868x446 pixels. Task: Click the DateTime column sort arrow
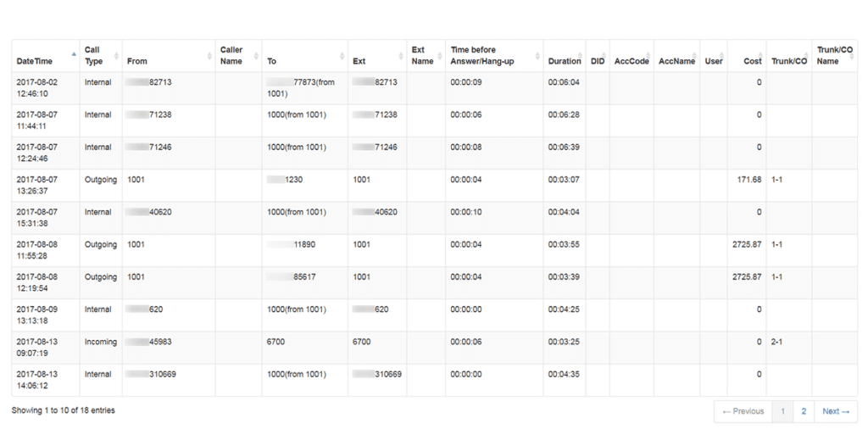[73, 55]
